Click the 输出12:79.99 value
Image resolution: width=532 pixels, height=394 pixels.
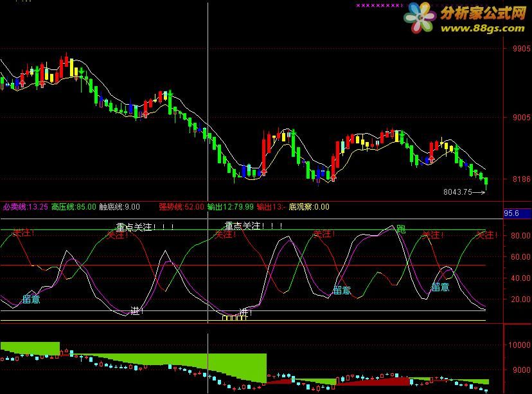click(x=231, y=207)
